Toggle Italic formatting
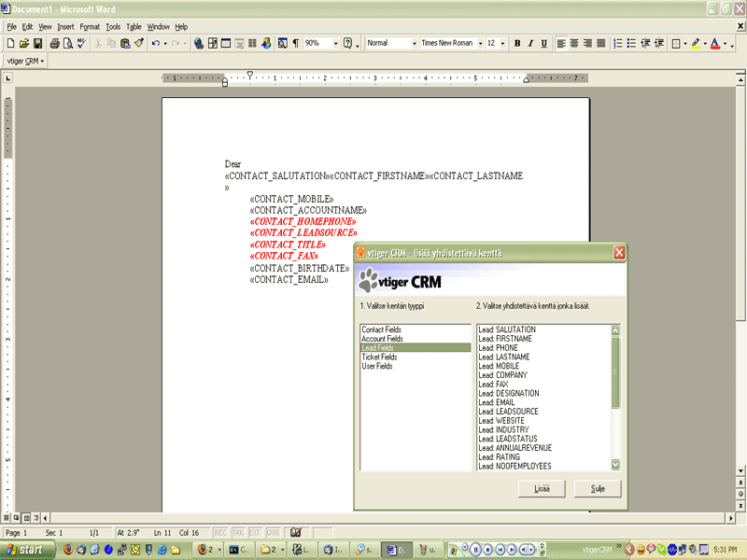The width and height of the screenshot is (747, 560). click(x=530, y=43)
